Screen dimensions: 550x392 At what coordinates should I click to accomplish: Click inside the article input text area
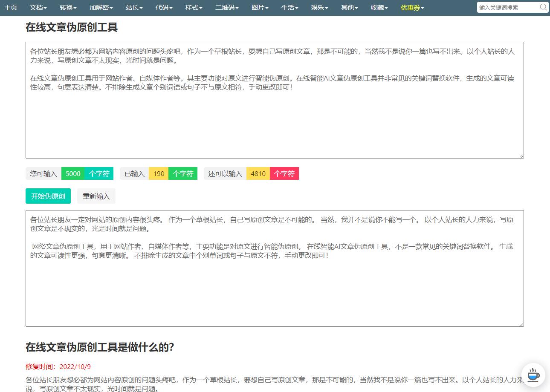pyautogui.click(x=274, y=100)
